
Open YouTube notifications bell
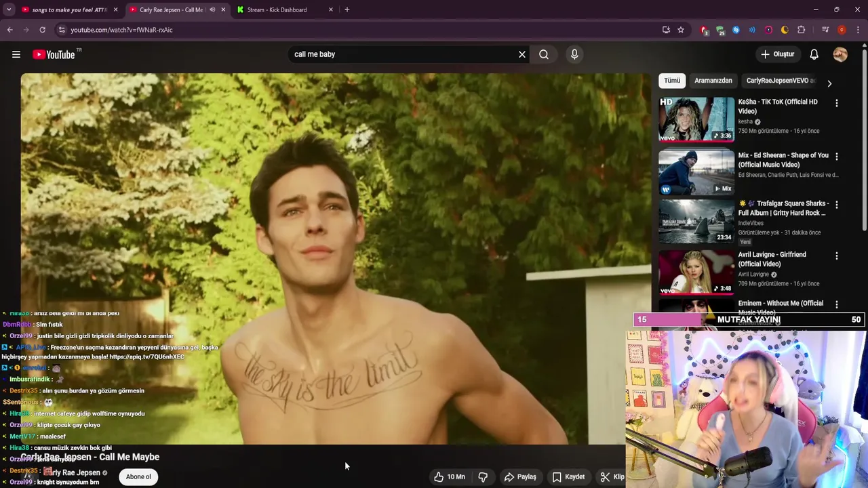[814, 54]
